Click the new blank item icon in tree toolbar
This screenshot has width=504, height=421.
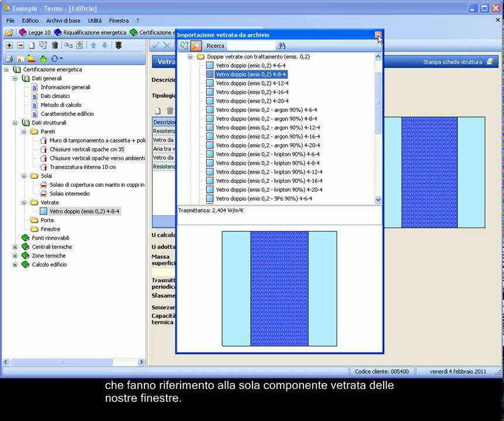(32, 45)
